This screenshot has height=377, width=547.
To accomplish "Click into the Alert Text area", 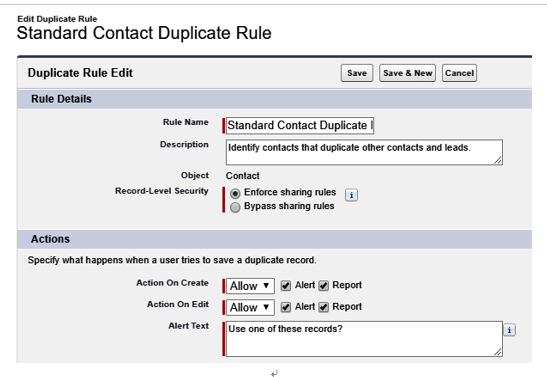I will [x=364, y=339].
